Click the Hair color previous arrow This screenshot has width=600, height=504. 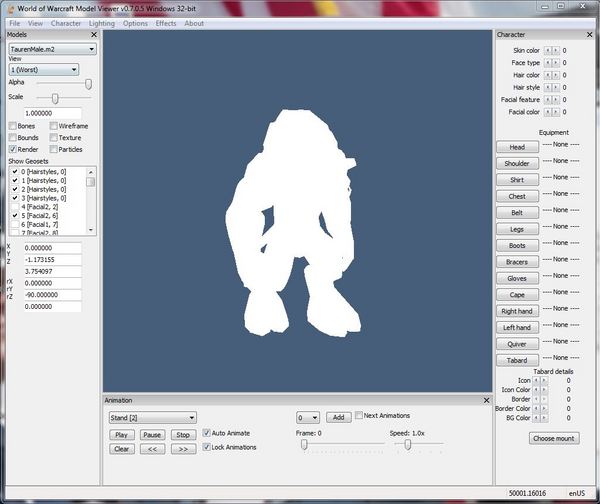pos(546,74)
